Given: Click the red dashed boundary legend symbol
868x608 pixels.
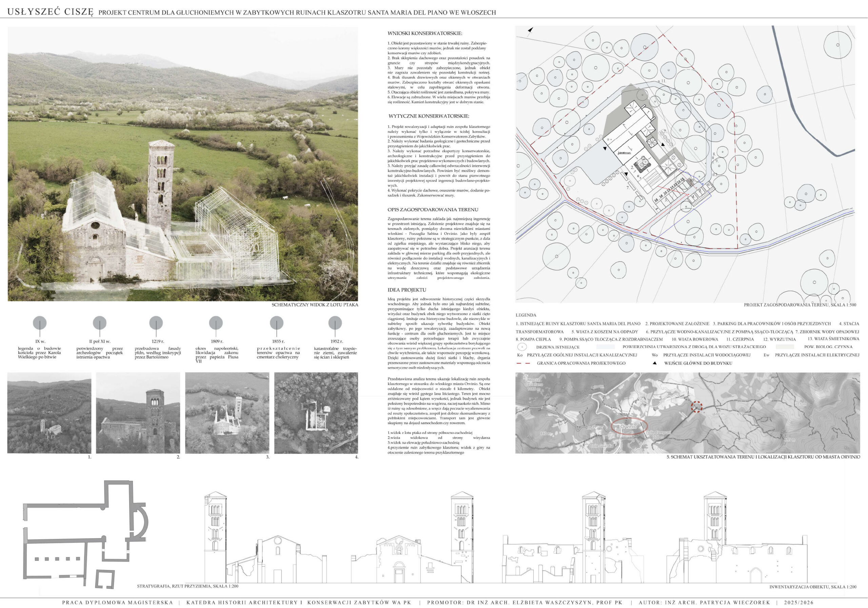Looking at the screenshot, I should pyautogui.click(x=523, y=363).
